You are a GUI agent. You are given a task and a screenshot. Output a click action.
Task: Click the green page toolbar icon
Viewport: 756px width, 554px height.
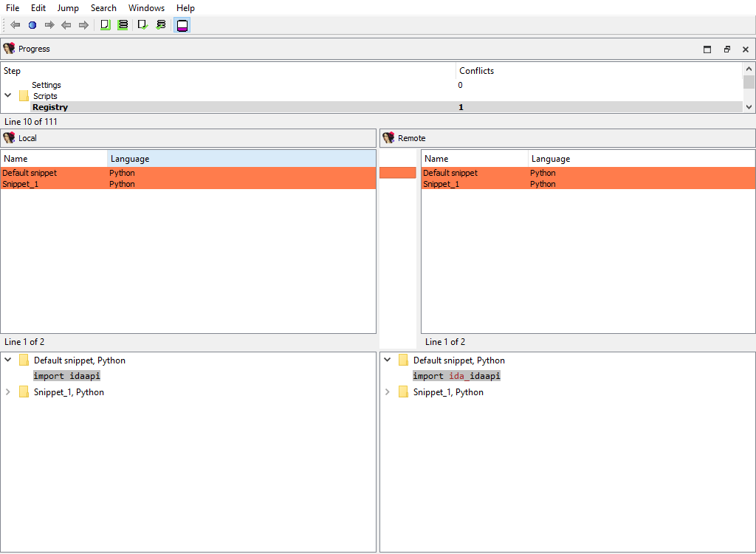click(x=105, y=25)
